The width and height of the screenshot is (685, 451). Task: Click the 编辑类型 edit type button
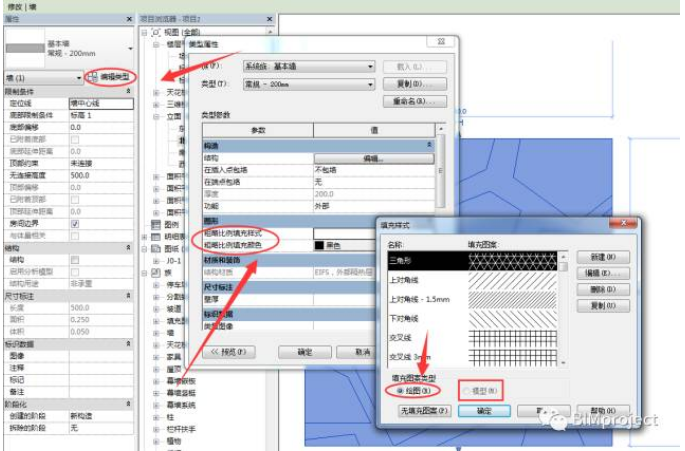[x=111, y=77]
